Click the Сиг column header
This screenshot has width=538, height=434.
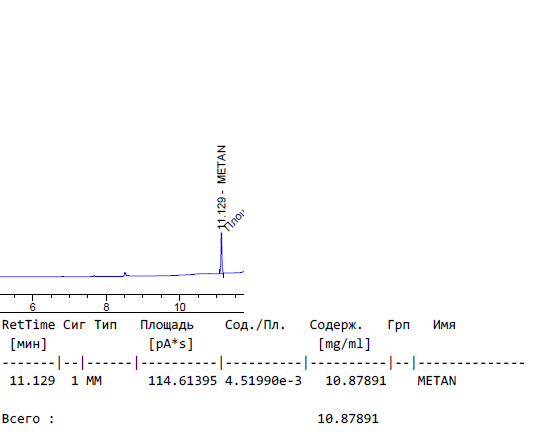point(74,325)
